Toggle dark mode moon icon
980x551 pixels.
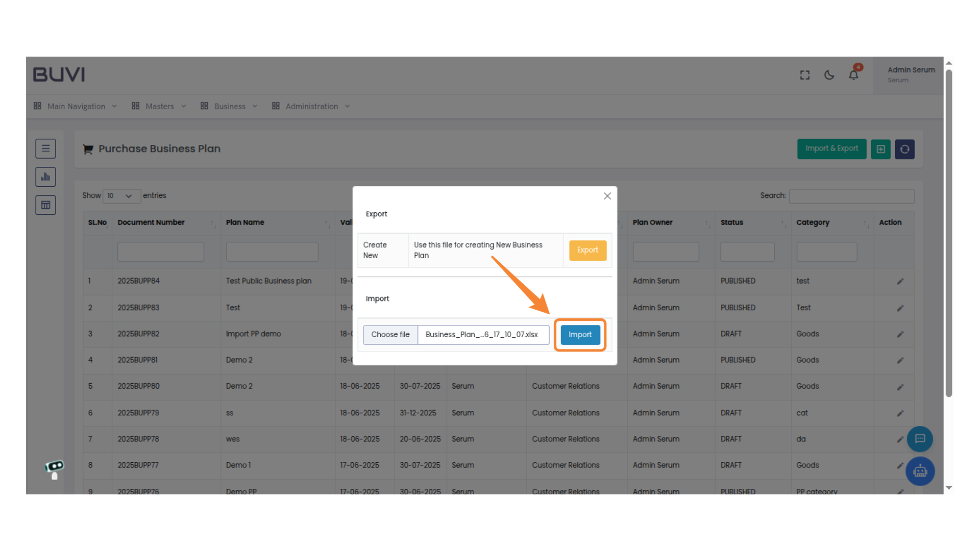click(x=829, y=75)
